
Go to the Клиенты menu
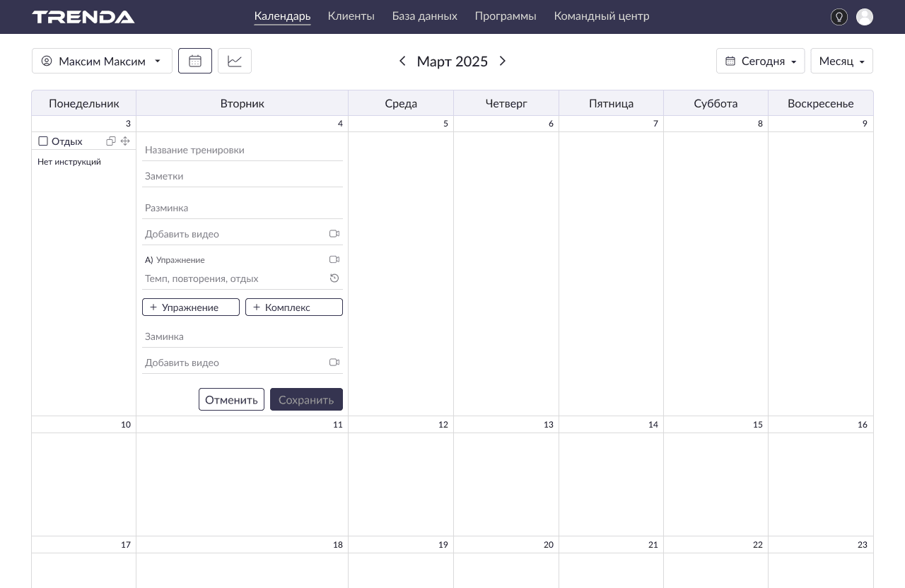(351, 16)
